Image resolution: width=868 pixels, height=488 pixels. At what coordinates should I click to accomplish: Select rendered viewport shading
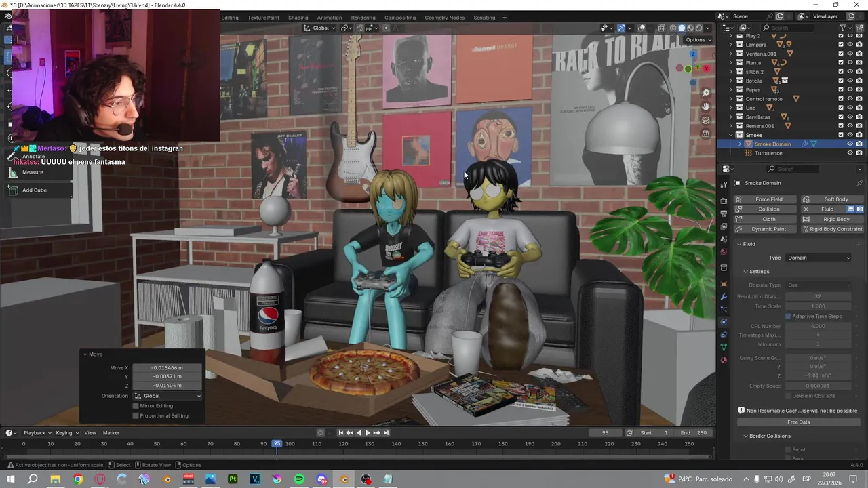click(x=699, y=28)
